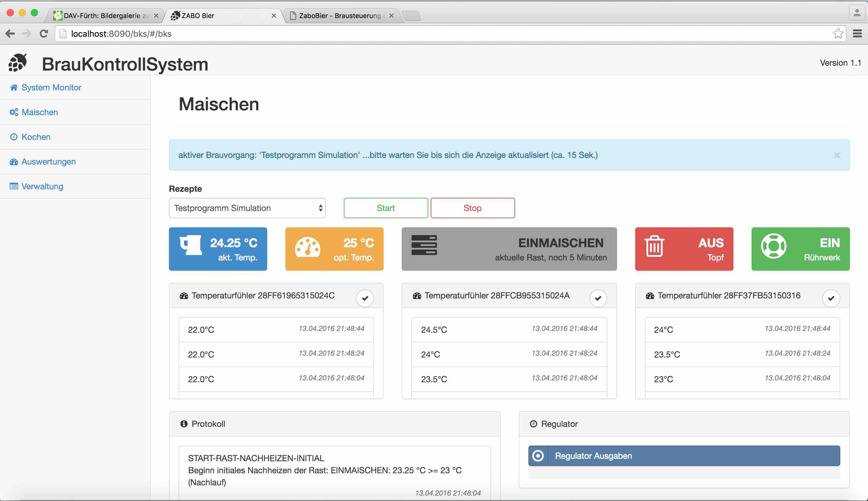Select the 23.5°C reading at 21:48:24
This screenshot has height=501, width=868.
pyautogui.click(x=742, y=354)
